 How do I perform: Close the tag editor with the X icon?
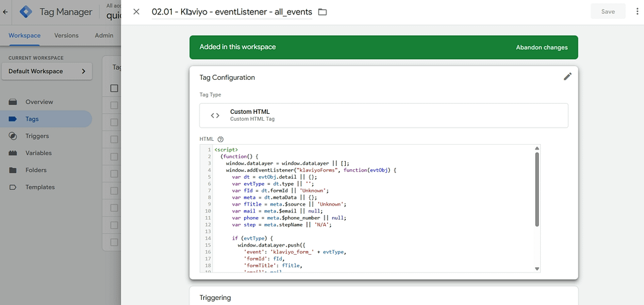pyautogui.click(x=136, y=12)
